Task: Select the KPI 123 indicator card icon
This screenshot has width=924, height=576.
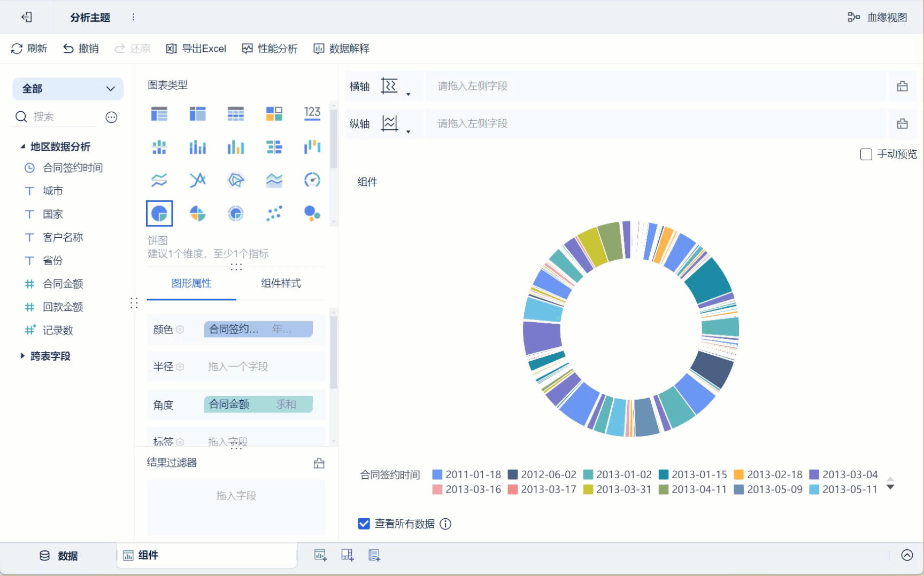Action: point(312,113)
